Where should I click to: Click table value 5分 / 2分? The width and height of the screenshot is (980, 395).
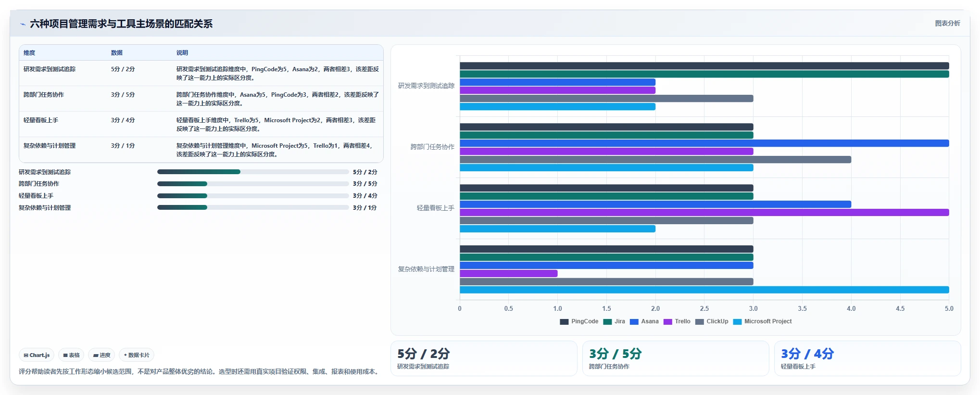123,69
